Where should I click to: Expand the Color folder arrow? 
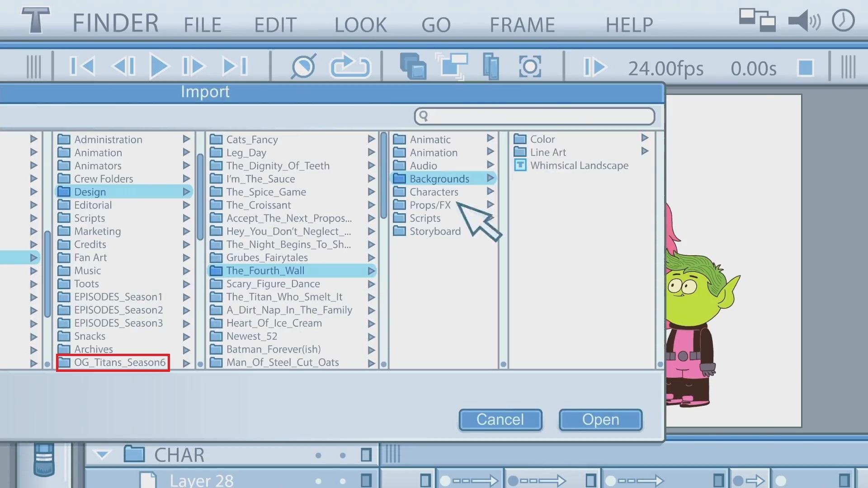(x=645, y=138)
